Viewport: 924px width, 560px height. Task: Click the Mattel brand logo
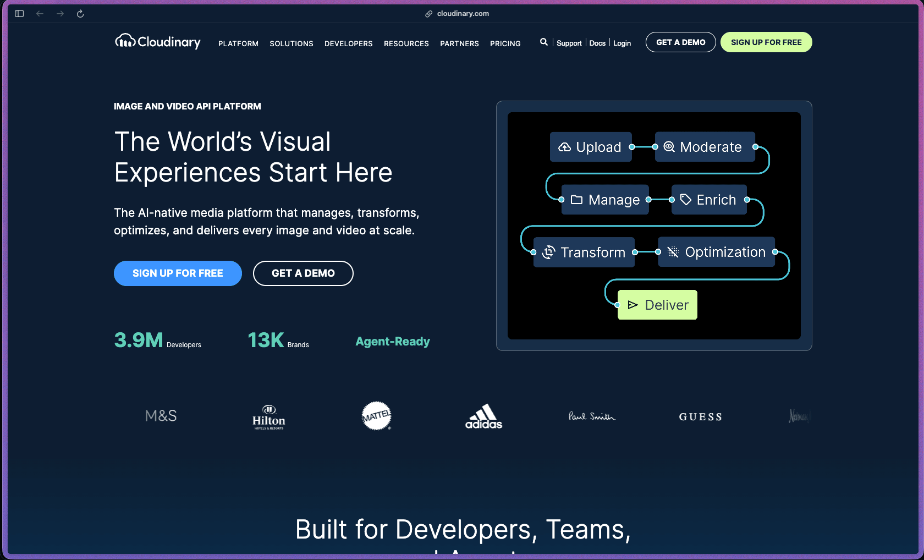click(376, 416)
